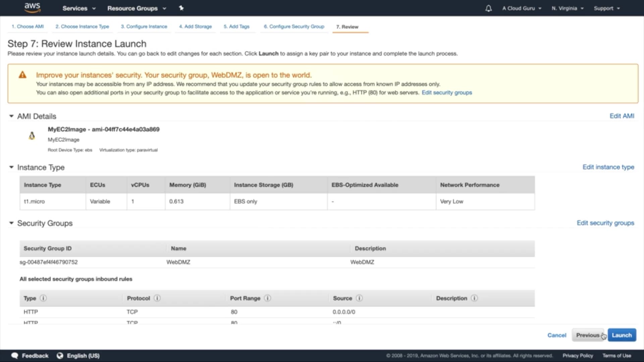644x362 pixels.
Task: Click the Description column info icon
Action: [x=474, y=298]
